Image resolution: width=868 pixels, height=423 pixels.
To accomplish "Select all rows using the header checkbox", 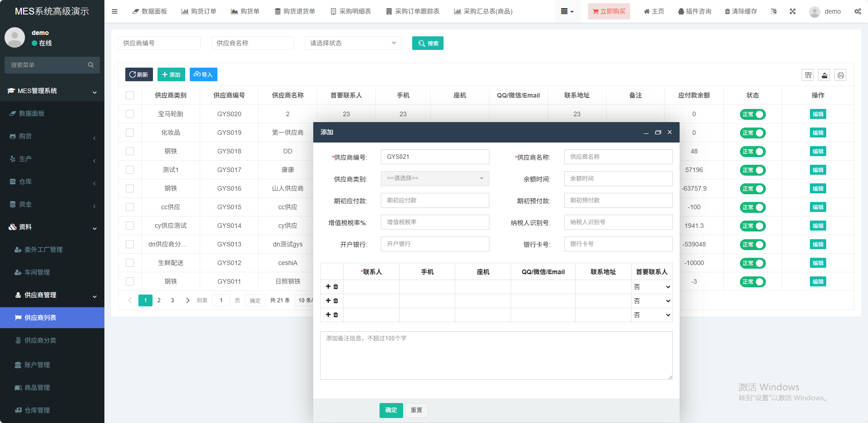I will pos(130,95).
